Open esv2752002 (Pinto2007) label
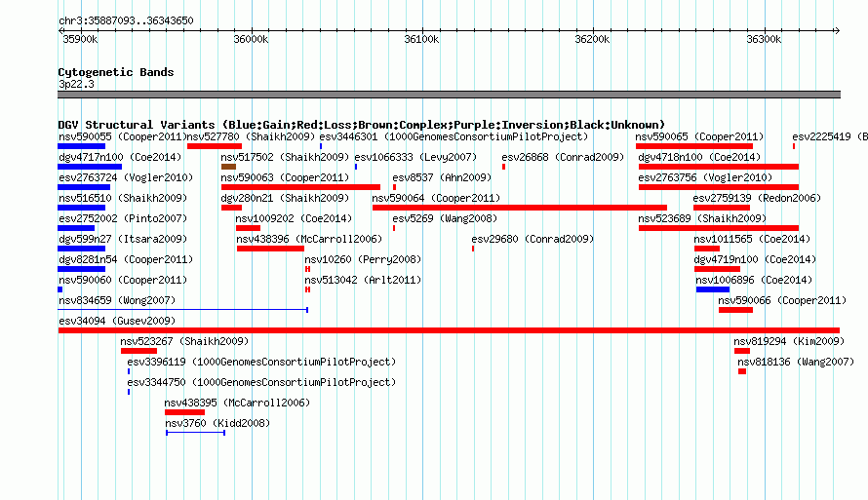This screenshot has height=500, width=868. click(122, 218)
